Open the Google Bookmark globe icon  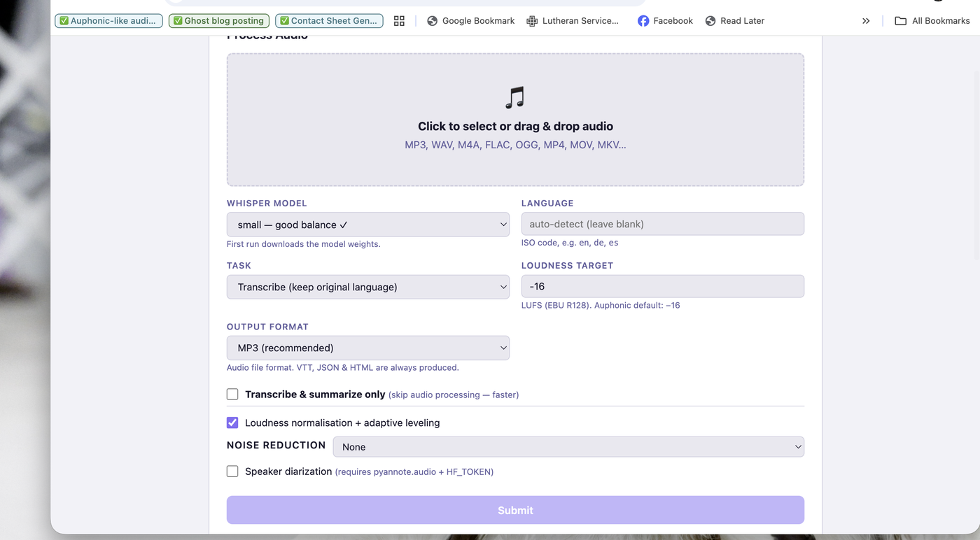[x=433, y=21]
